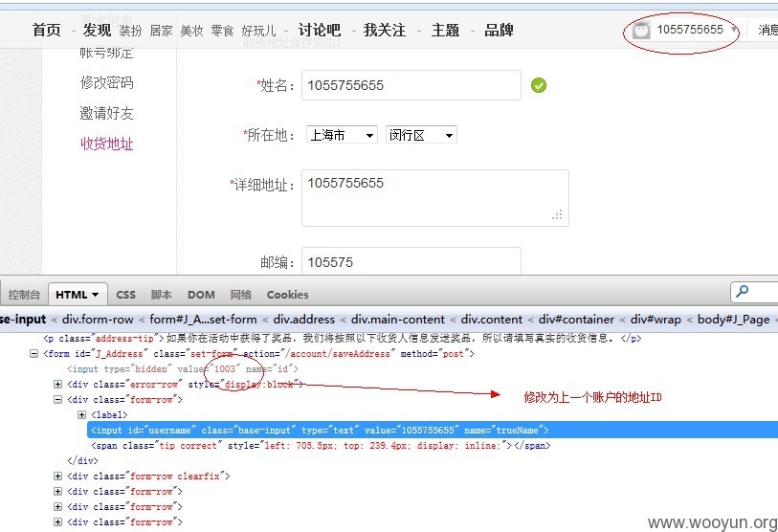
Task: Select div.form-row in the breadcrumb path
Action: click(98, 320)
